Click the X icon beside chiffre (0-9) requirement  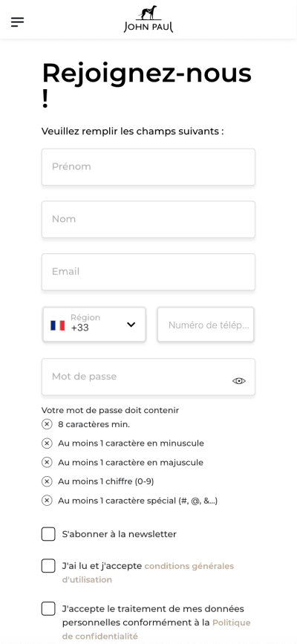(47, 481)
